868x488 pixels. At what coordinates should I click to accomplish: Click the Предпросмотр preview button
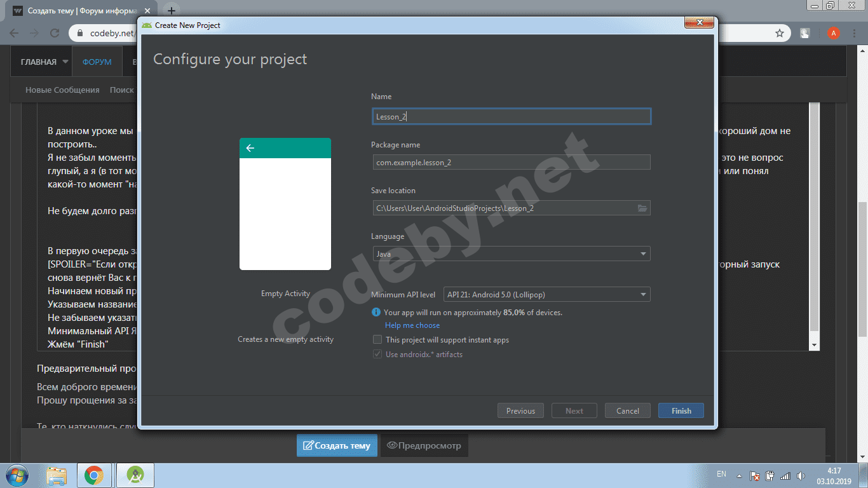coord(424,445)
